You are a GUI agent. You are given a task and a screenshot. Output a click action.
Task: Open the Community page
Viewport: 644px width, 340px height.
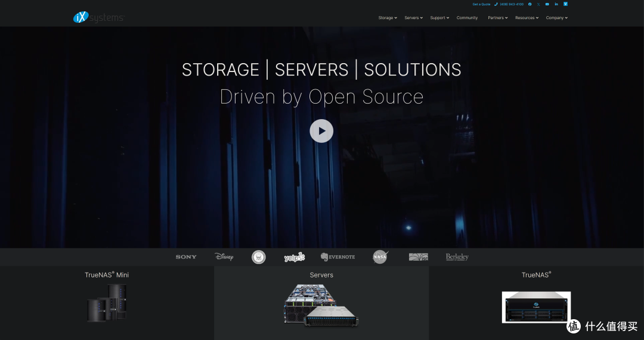tap(467, 18)
